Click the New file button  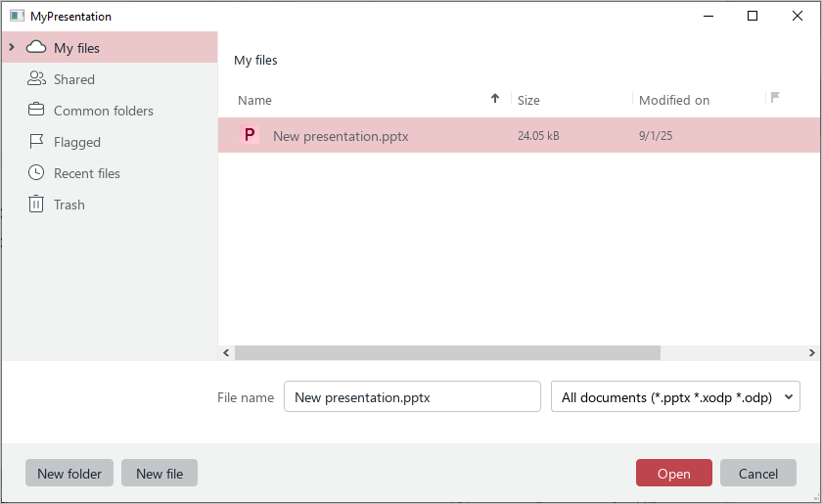(160, 474)
